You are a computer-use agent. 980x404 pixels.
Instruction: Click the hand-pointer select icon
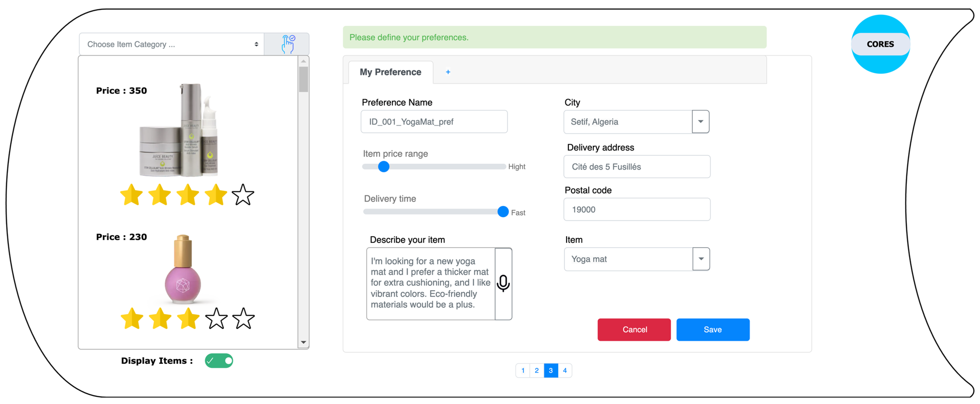(288, 44)
